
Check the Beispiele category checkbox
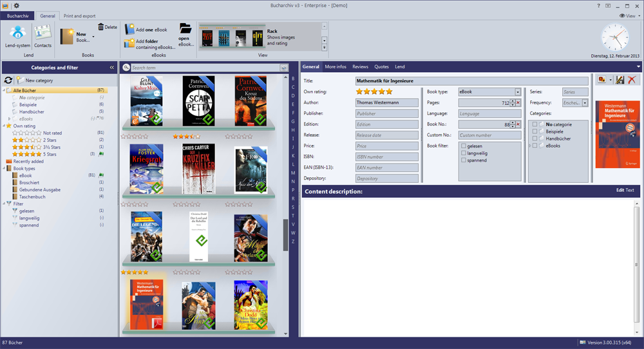coord(535,131)
